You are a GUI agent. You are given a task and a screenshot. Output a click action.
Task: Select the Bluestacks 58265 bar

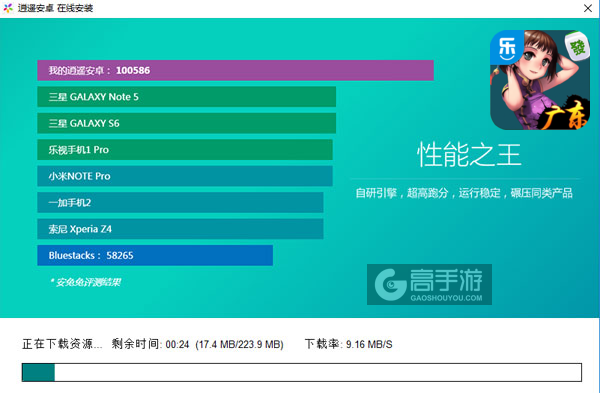click(x=155, y=255)
